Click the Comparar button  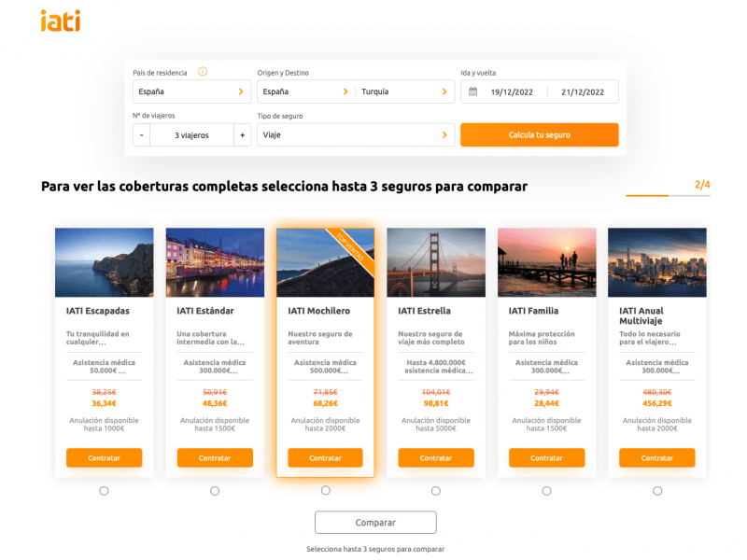[x=375, y=523]
